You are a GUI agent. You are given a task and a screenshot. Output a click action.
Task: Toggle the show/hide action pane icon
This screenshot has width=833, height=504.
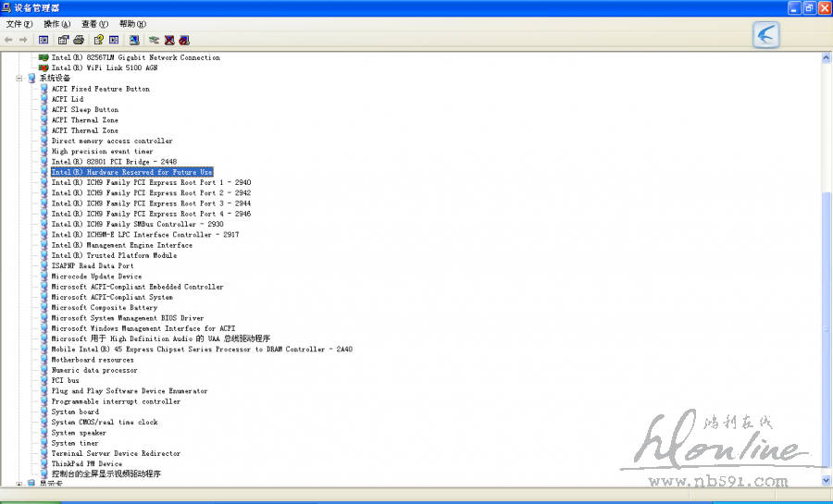[114, 40]
